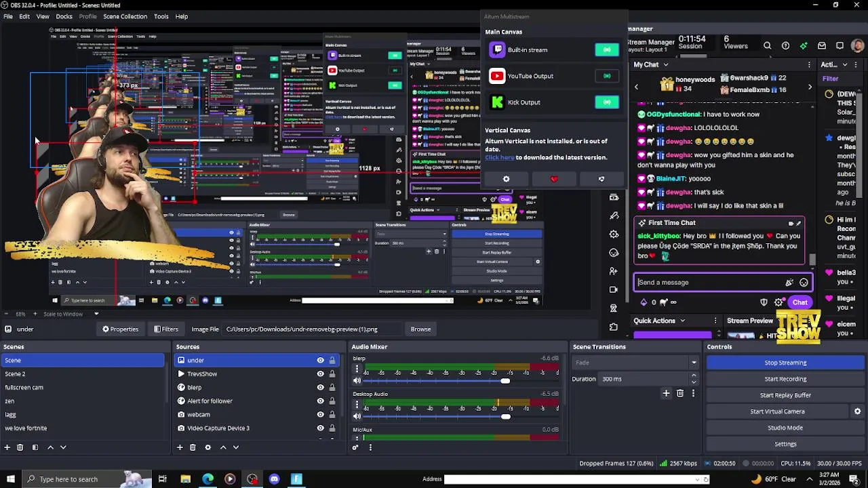Image resolution: width=868 pixels, height=488 pixels.
Task: Open source Properties button
Action: coord(120,329)
